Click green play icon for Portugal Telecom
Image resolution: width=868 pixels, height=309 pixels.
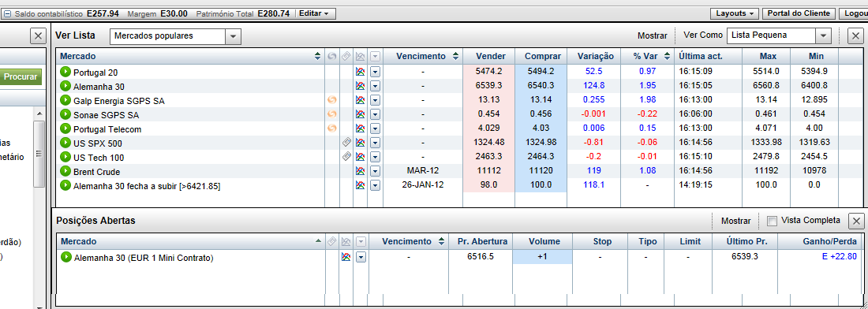[65, 129]
